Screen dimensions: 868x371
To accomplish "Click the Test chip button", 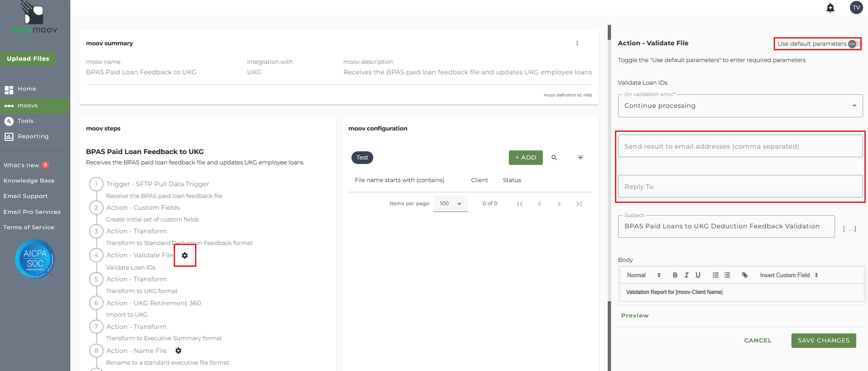I will point(362,158).
